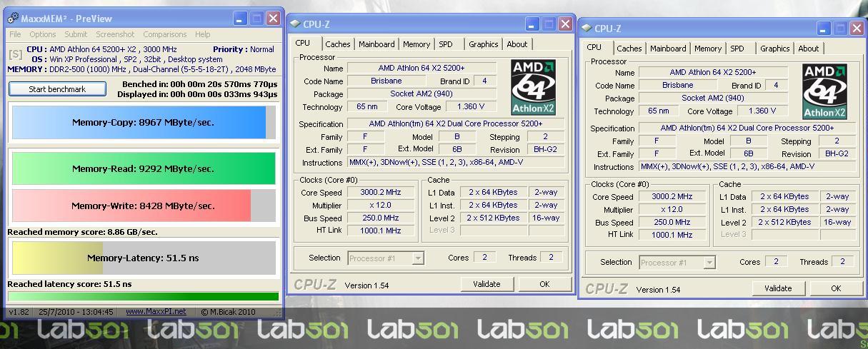Switch to Caches tab in right CPU-Z
The height and width of the screenshot is (349, 868).
(x=629, y=49)
